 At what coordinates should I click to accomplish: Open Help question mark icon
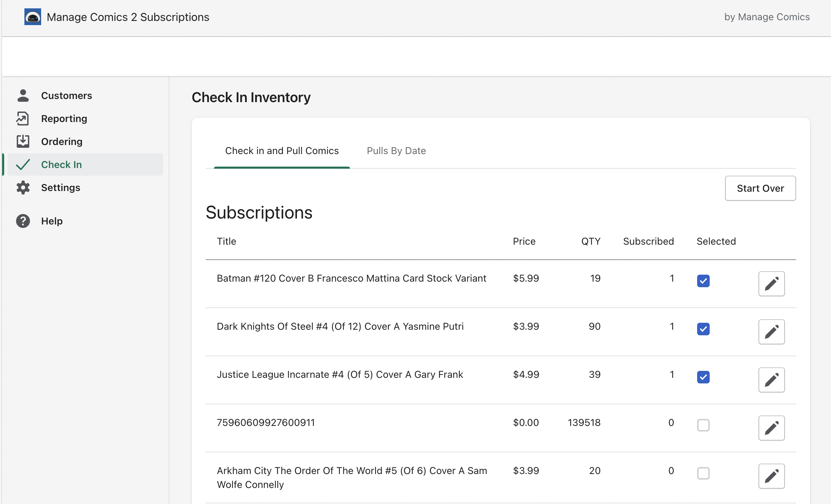tap(23, 221)
